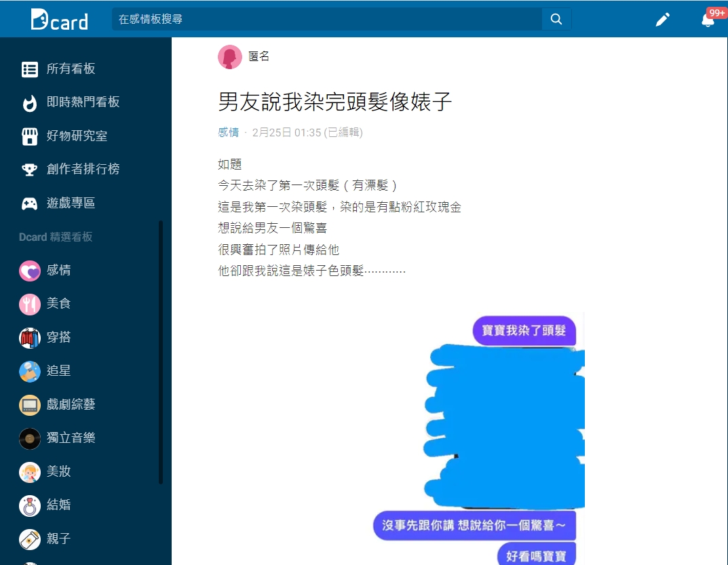Click the Dcard logo

(59, 20)
